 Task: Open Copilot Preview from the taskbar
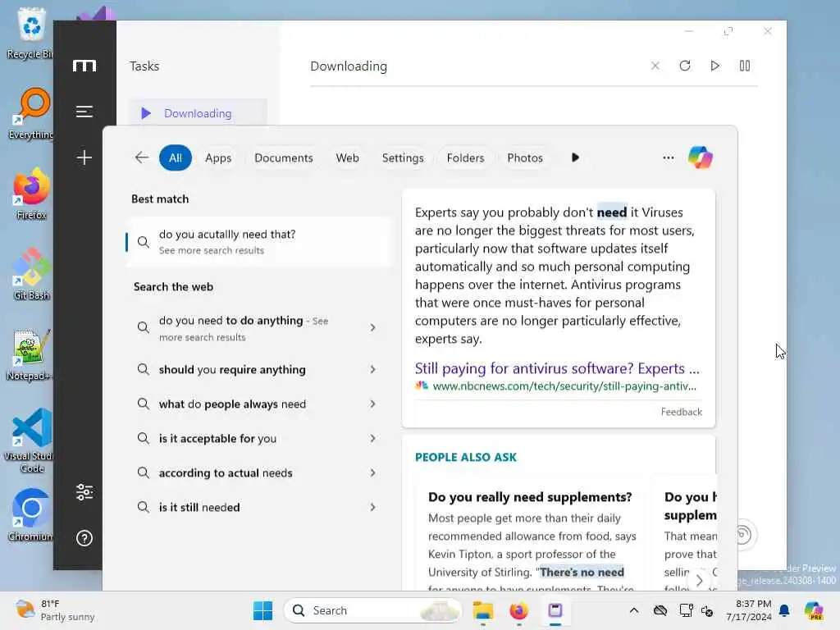coord(814,610)
